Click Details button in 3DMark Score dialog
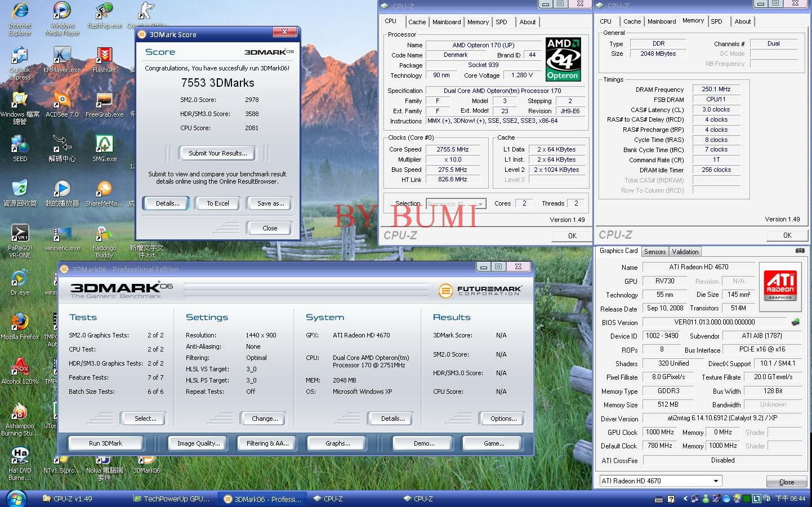This screenshot has height=507, width=812. 168,203
